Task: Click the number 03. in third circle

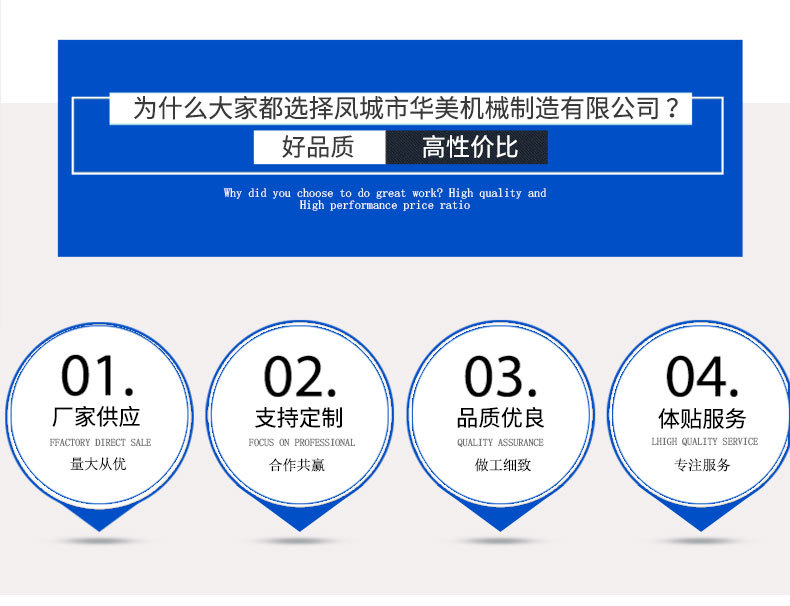Action: [501, 377]
